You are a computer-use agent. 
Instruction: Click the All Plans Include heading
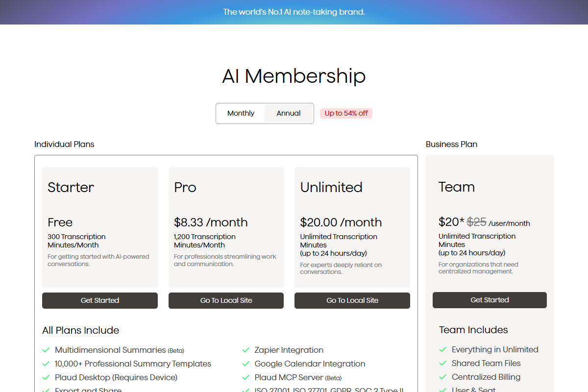[81, 330]
